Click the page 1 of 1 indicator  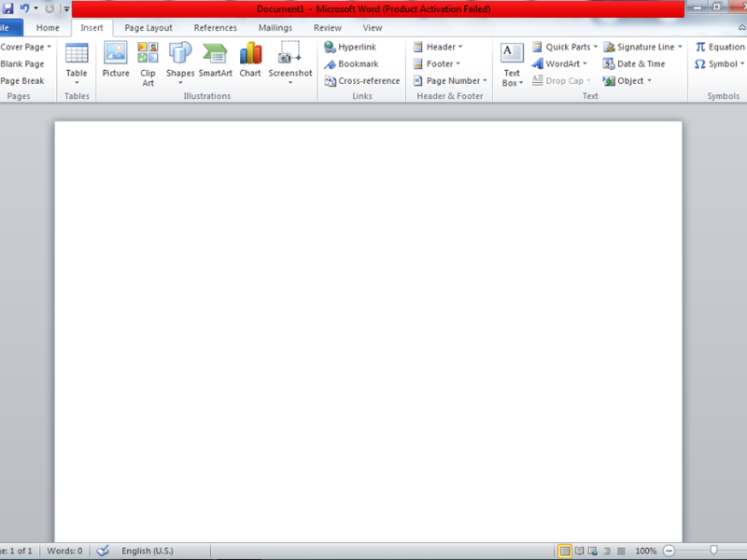click(x=18, y=551)
